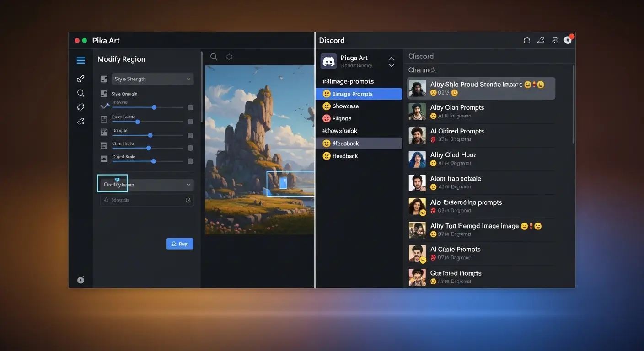Click the blue button at panel bottom
Viewport: 644px width, 351px height.
coord(180,244)
